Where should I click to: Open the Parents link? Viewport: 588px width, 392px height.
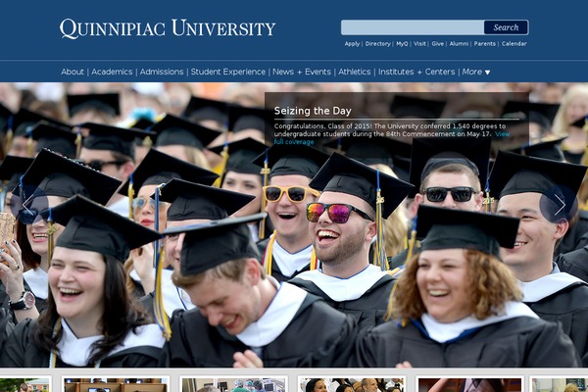484,44
